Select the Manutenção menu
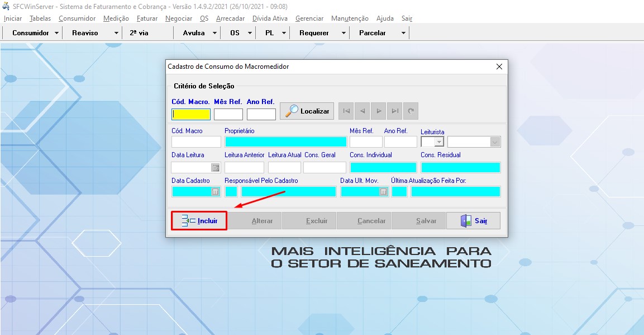 349,18
